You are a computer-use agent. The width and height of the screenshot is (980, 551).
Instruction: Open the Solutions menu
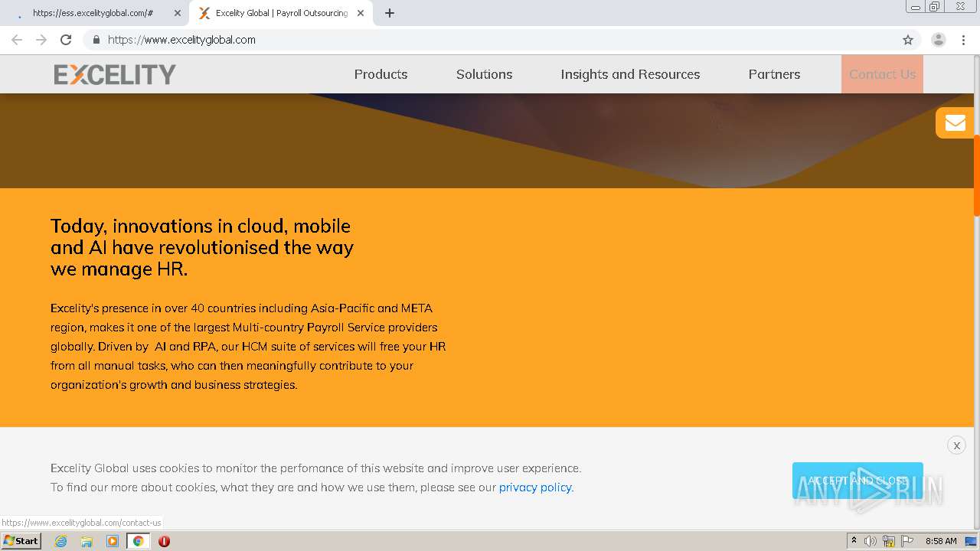point(484,74)
